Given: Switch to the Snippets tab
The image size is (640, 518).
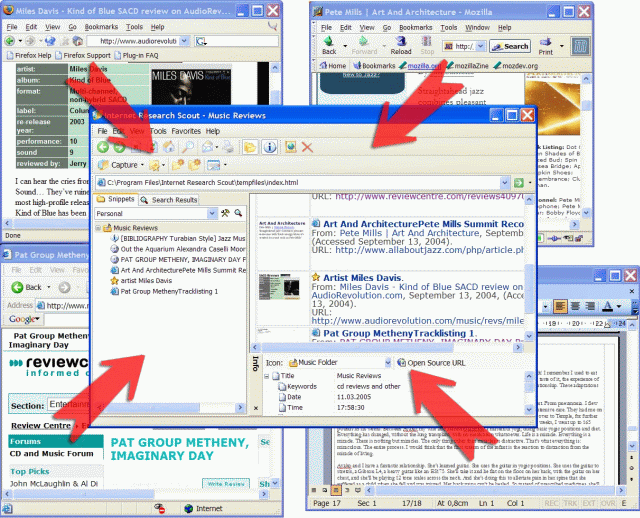Looking at the screenshot, I should pos(116,199).
